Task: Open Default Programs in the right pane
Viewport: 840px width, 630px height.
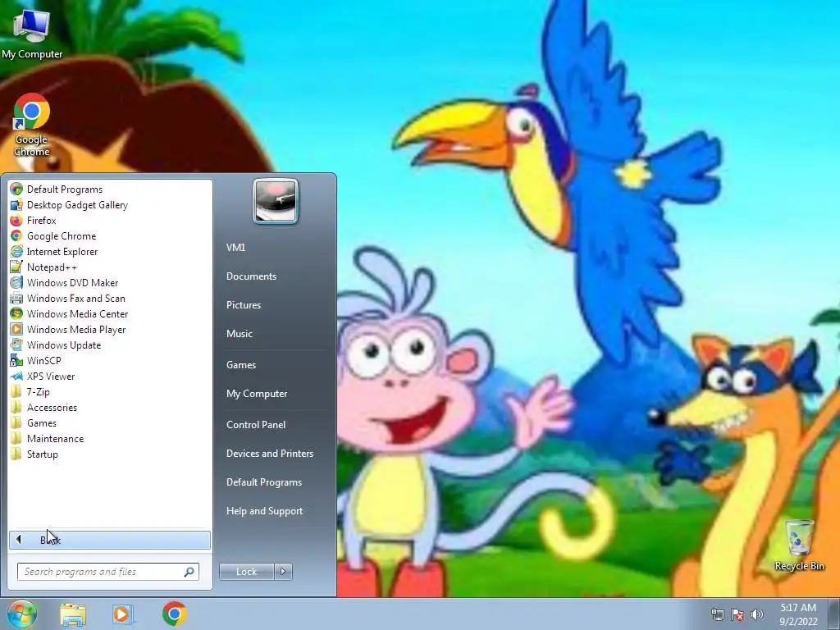Action: click(x=264, y=482)
